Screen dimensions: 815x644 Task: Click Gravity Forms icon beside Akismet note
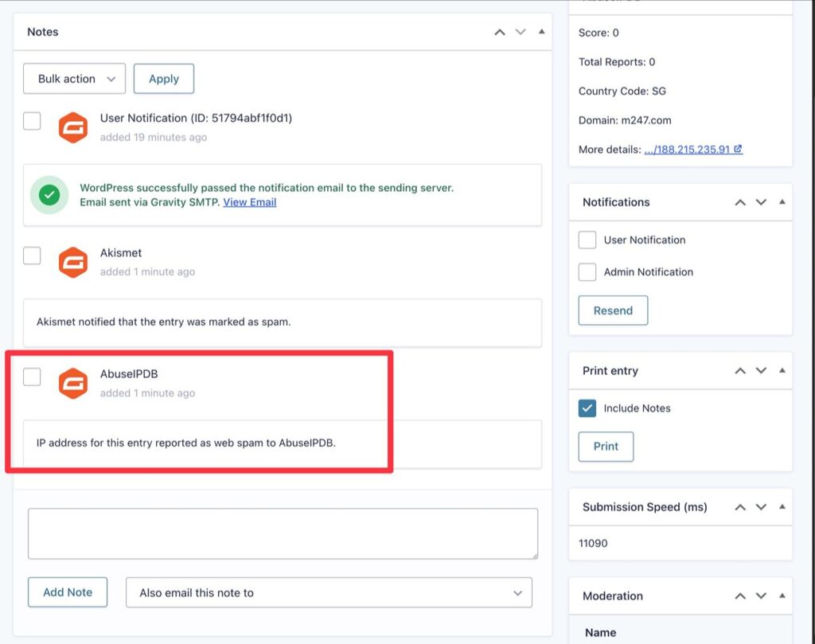coord(72,262)
